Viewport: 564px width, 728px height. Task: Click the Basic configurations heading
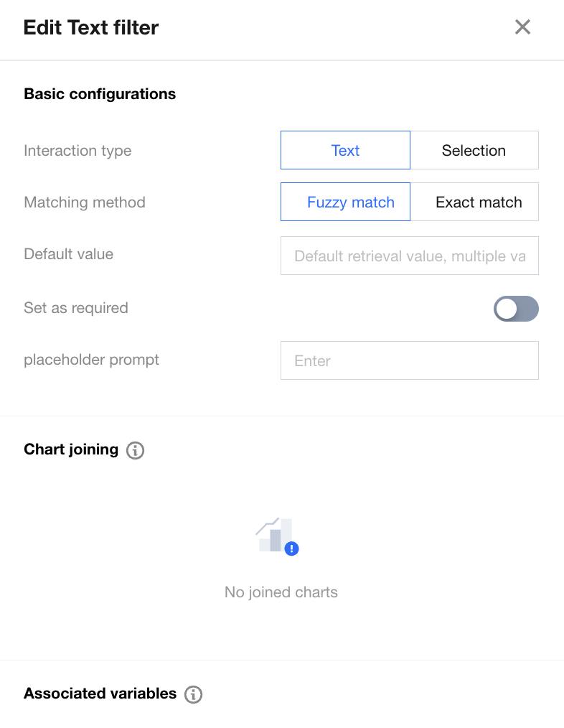pyautogui.click(x=100, y=94)
